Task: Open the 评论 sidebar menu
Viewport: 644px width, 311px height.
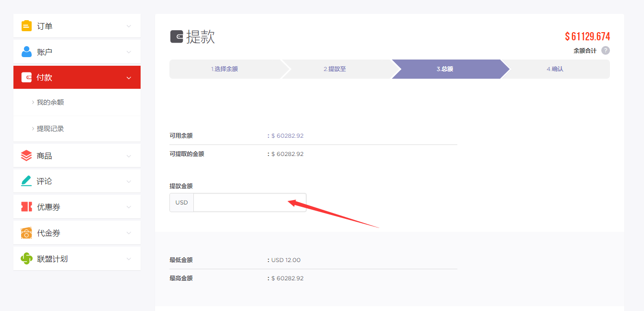Action: pos(77,181)
